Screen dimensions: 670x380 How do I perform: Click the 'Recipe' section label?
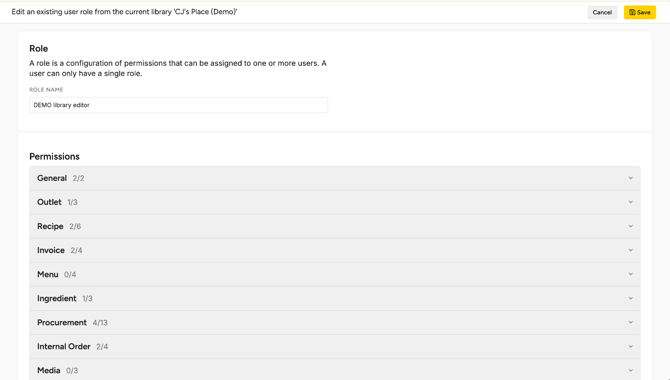(50, 226)
